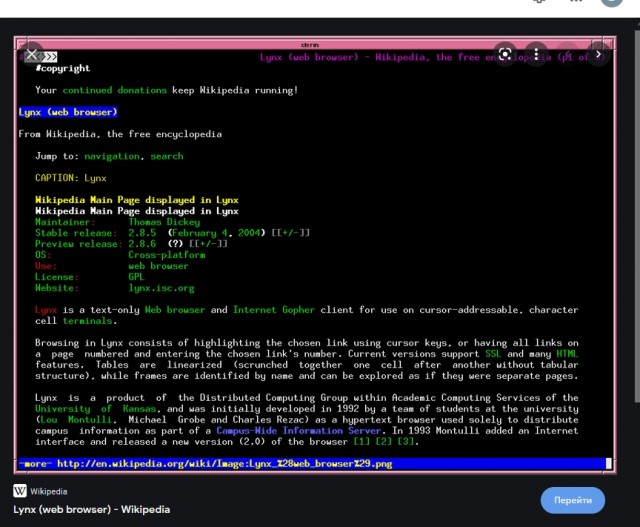
Task: Click the blue status bar URL line
Action: (x=315, y=464)
